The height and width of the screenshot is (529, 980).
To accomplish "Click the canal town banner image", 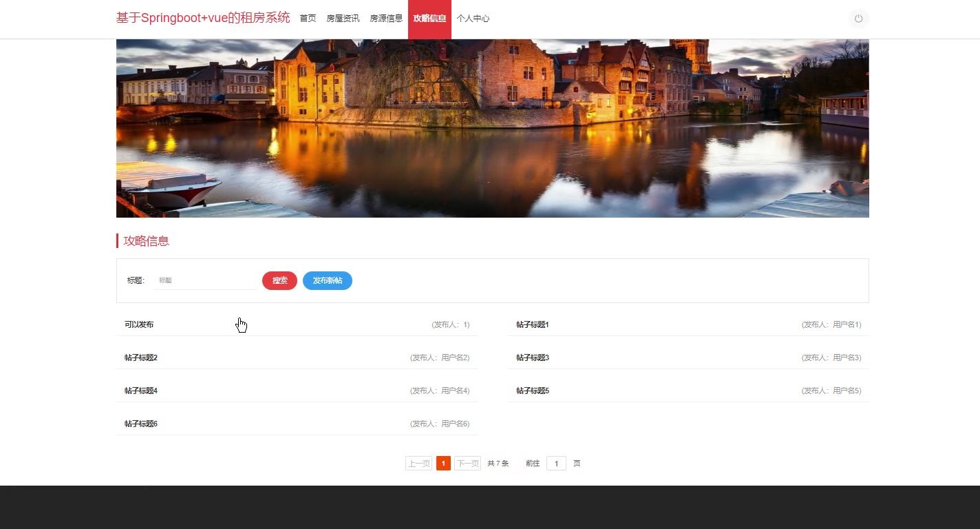I will (x=493, y=128).
